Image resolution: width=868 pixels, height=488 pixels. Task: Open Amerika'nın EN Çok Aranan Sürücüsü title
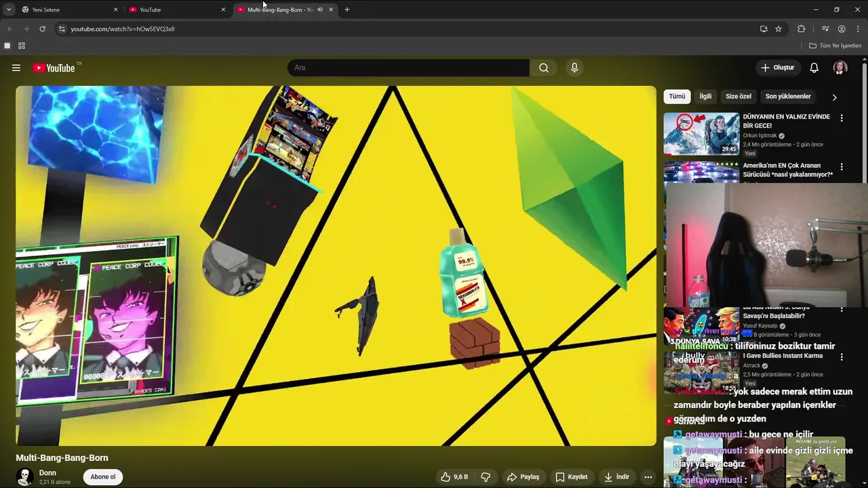coord(788,170)
